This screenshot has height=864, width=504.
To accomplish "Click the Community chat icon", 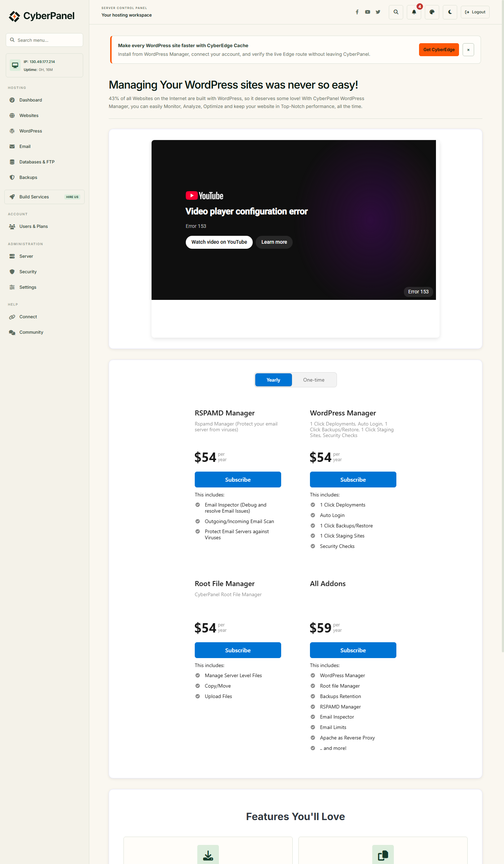I will click(x=12, y=332).
